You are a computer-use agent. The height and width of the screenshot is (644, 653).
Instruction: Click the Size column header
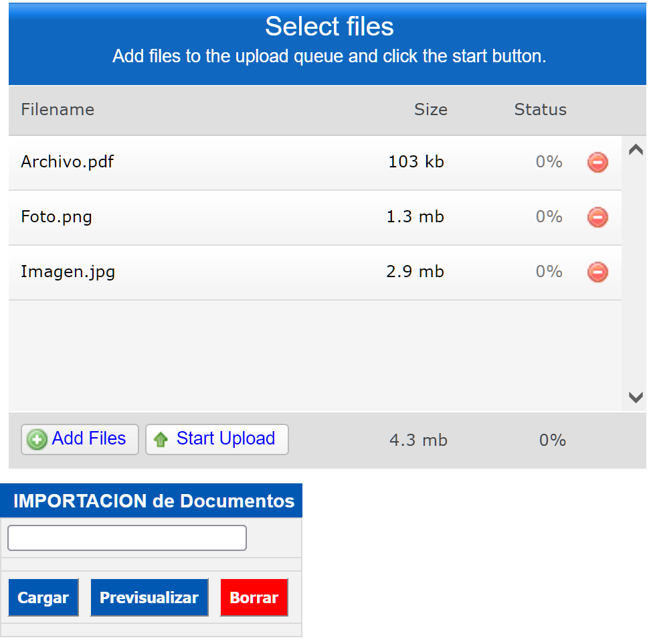(431, 110)
